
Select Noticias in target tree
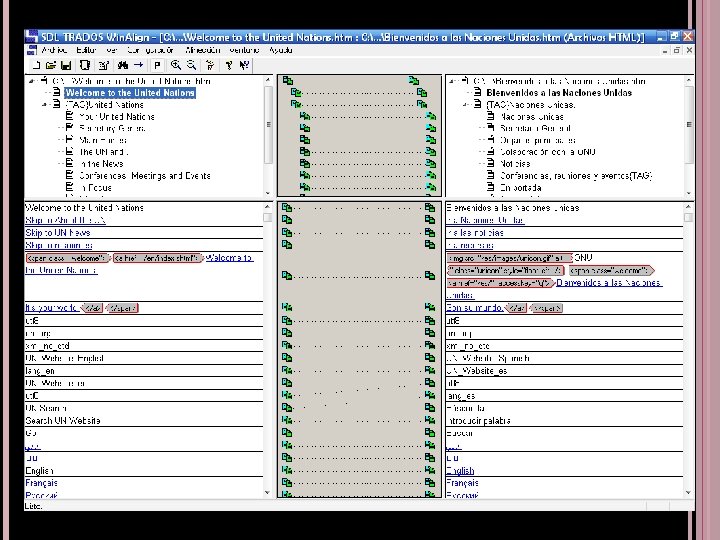pyautogui.click(x=515, y=163)
